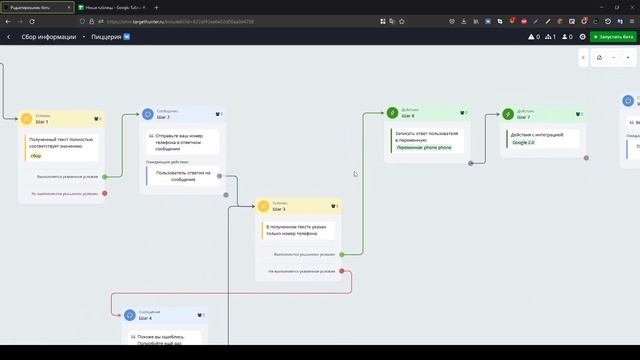The height and width of the screenshot is (360, 640).
Task: Select the blue message icon of the cut-off step at the right edge
Action: coord(628,101)
